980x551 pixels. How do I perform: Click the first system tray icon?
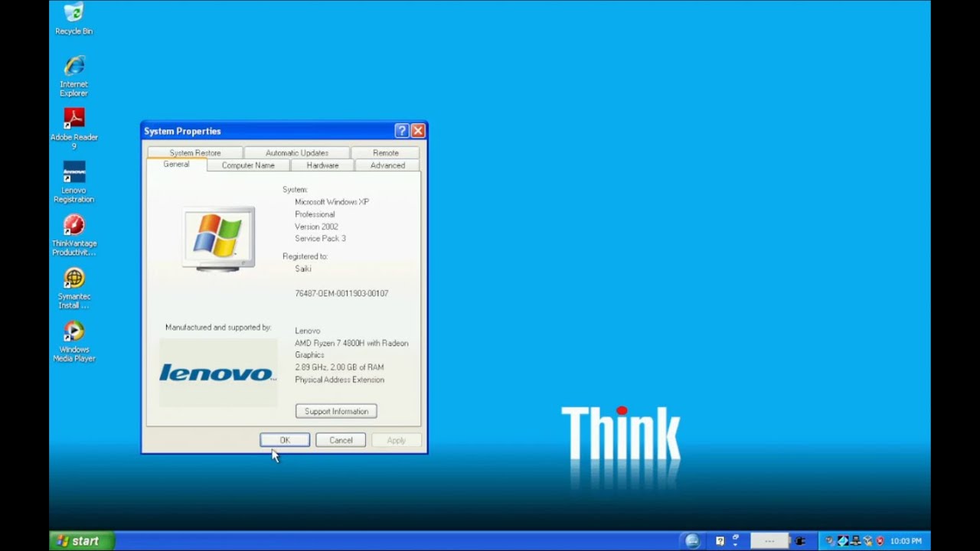(829, 541)
